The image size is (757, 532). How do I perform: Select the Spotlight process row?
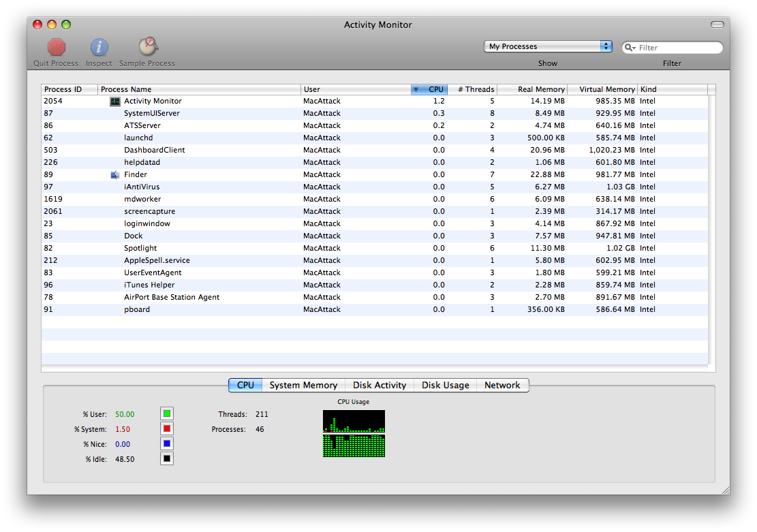coord(375,248)
